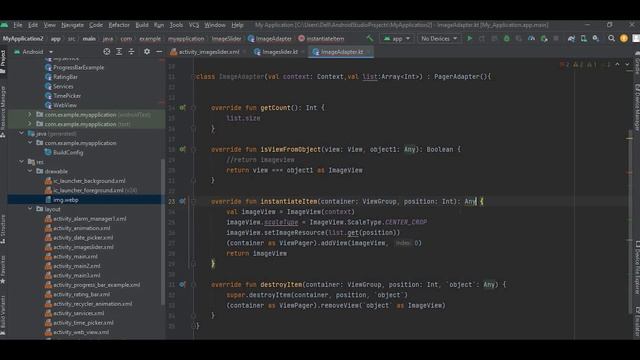Open the Tools menu

(x=176, y=25)
